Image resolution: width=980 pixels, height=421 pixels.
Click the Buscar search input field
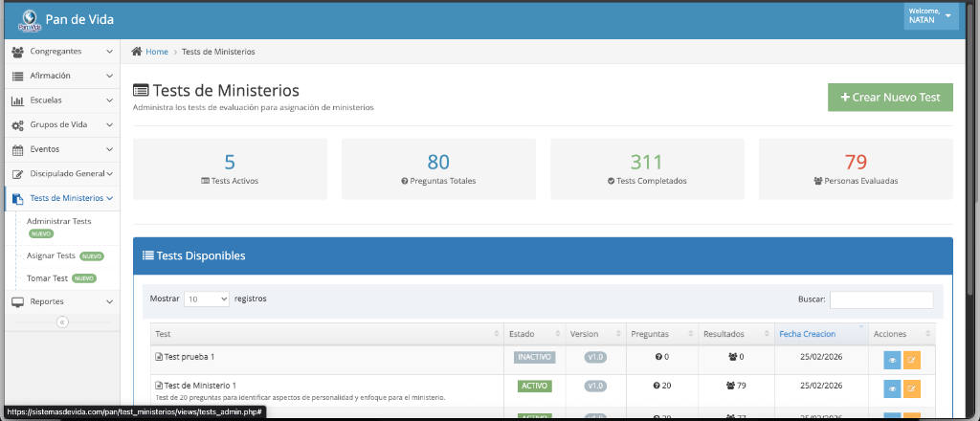(x=881, y=299)
